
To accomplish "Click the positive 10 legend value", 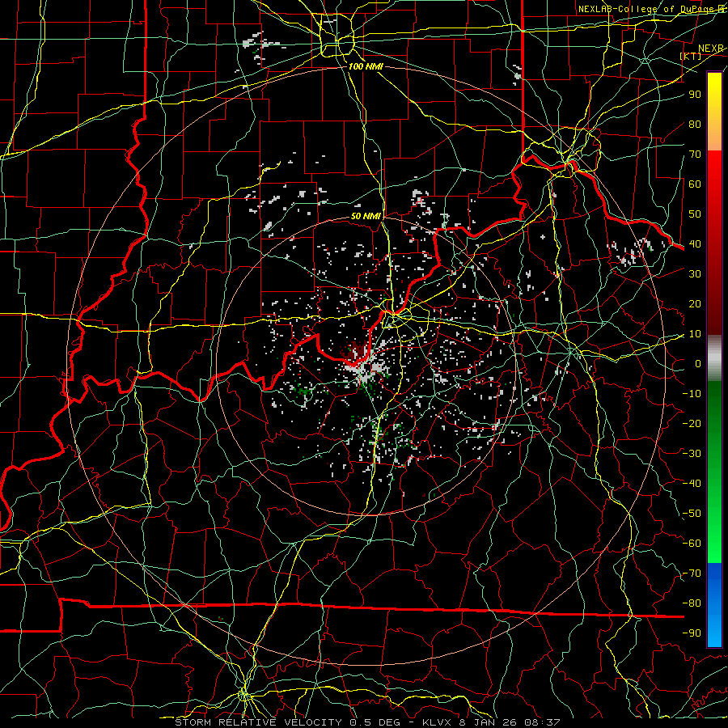I will (695, 334).
